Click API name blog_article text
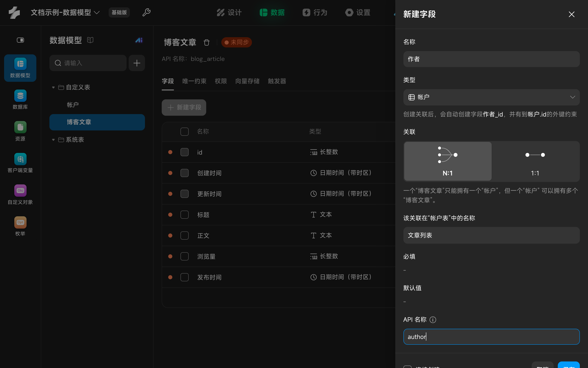 click(x=207, y=59)
